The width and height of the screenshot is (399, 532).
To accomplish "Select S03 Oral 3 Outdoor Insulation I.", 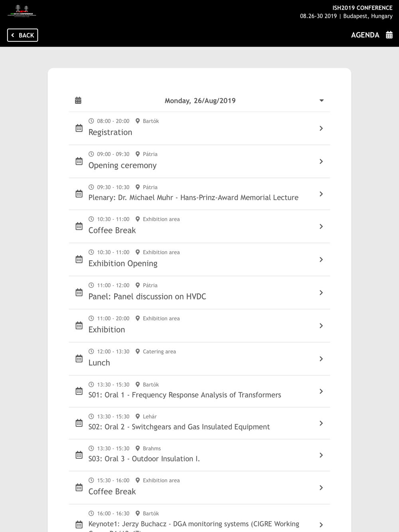I will (199, 455).
